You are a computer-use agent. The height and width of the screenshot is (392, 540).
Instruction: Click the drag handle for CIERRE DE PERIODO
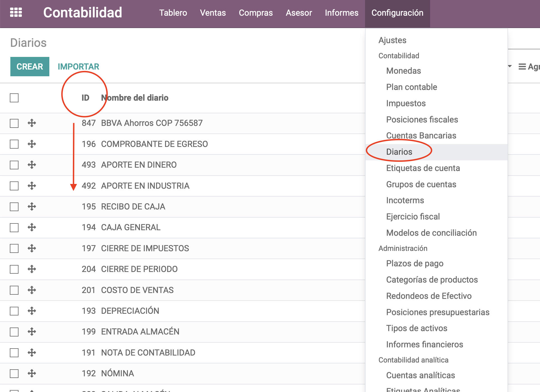coord(32,269)
